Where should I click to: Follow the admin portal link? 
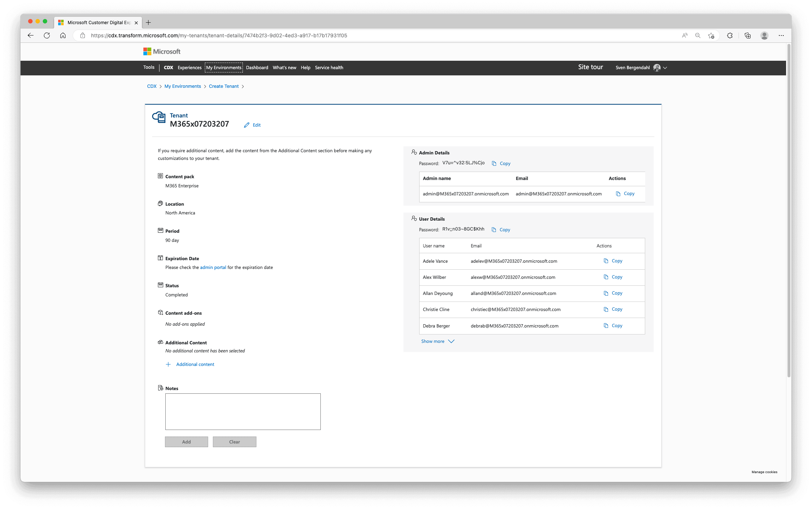click(x=213, y=267)
